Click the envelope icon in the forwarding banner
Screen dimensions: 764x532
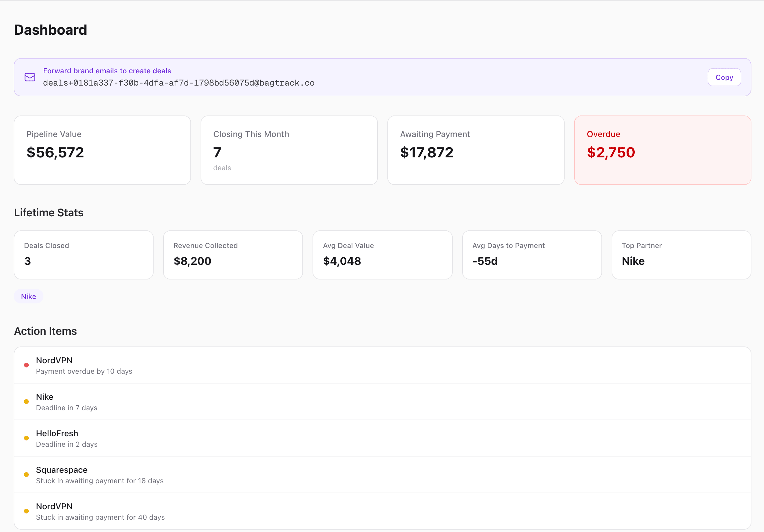[30, 77]
